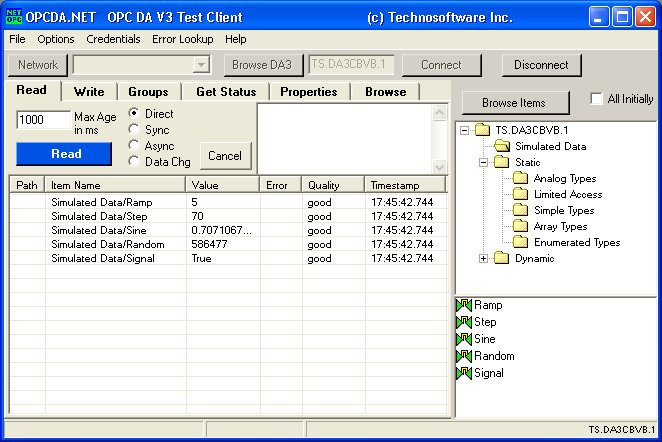Select the Data Chg radio button
This screenshot has height=442, width=662.
(134, 161)
